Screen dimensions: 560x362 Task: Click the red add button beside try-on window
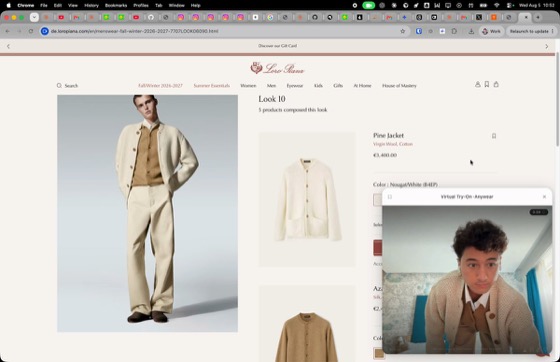click(378, 247)
